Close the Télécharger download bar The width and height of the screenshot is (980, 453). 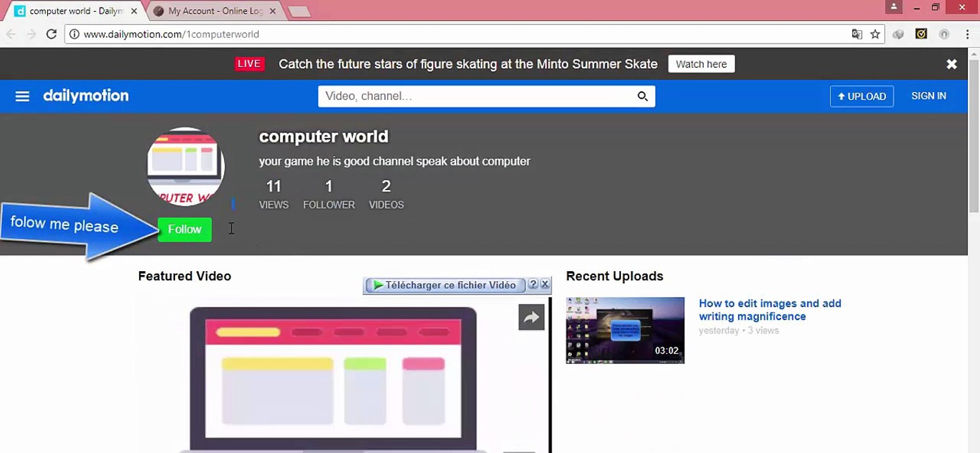click(x=545, y=284)
